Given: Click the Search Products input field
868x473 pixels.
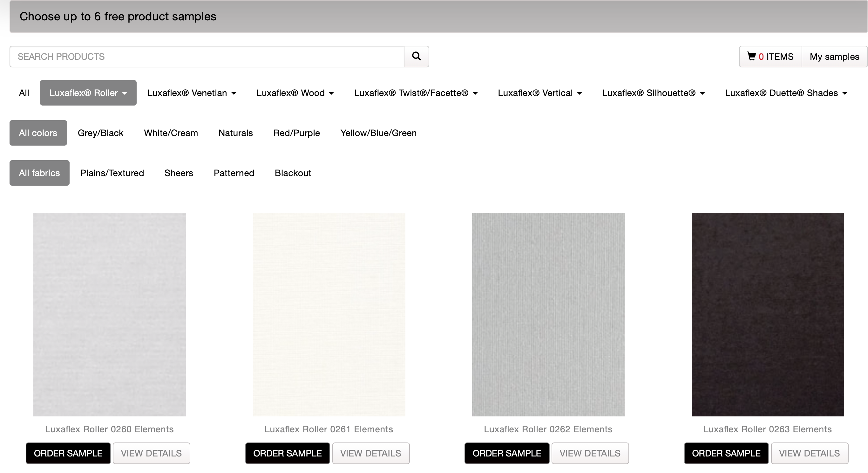Looking at the screenshot, I should tap(207, 57).
